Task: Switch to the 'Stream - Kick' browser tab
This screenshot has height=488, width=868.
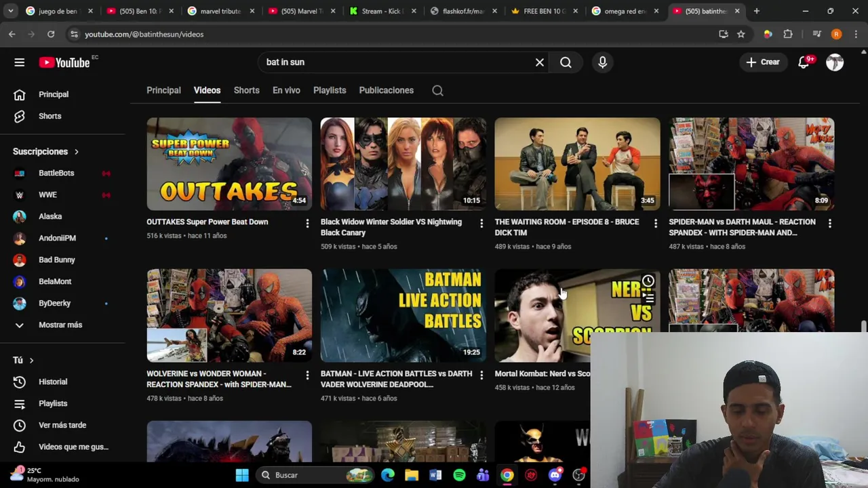Action: tap(382, 11)
